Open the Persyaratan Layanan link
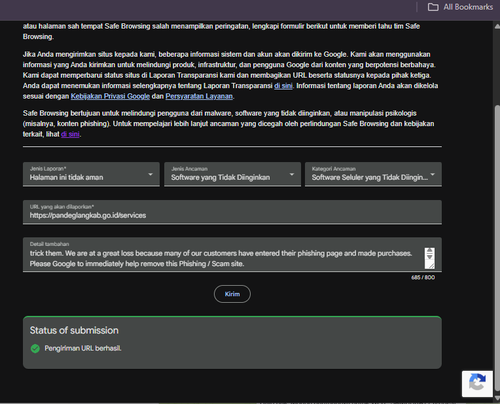 pyautogui.click(x=199, y=96)
